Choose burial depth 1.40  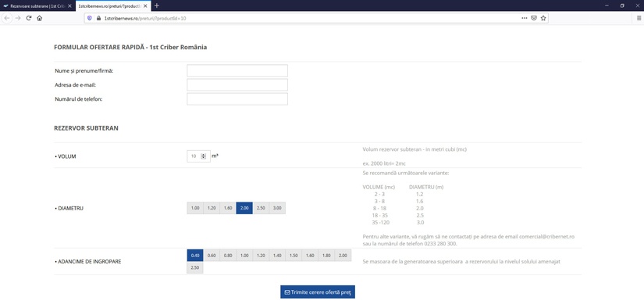click(x=277, y=256)
